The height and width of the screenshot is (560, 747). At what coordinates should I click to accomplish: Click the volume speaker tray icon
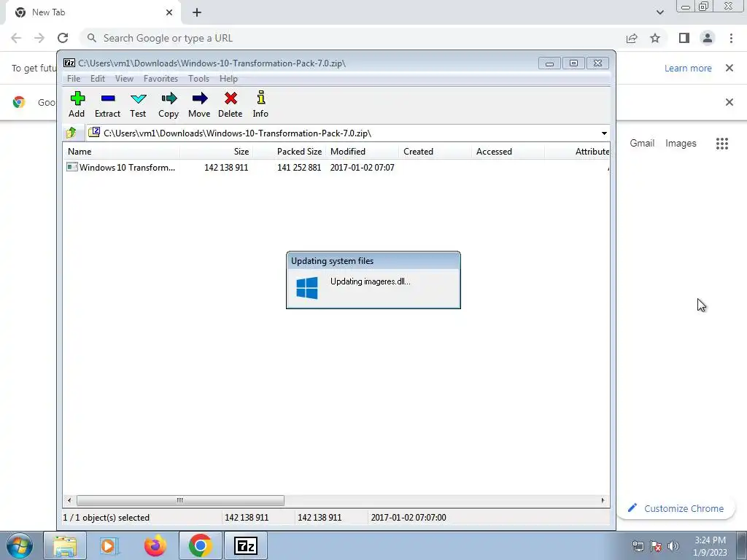[673, 546]
